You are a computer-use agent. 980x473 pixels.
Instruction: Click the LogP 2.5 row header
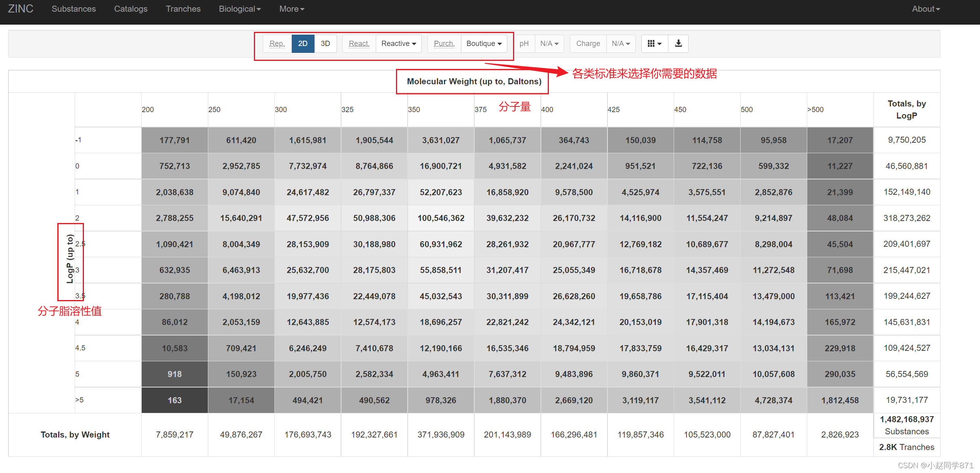(80, 244)
